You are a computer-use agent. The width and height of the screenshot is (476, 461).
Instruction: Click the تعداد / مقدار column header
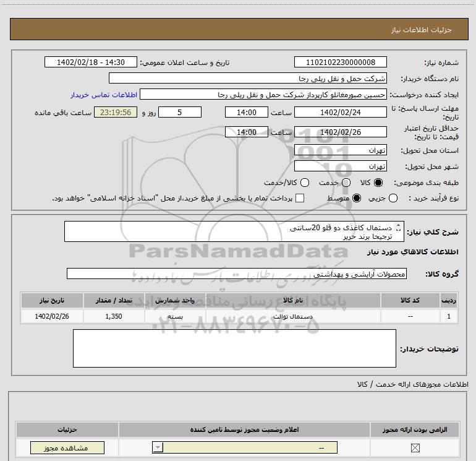(x=114, y=300)
